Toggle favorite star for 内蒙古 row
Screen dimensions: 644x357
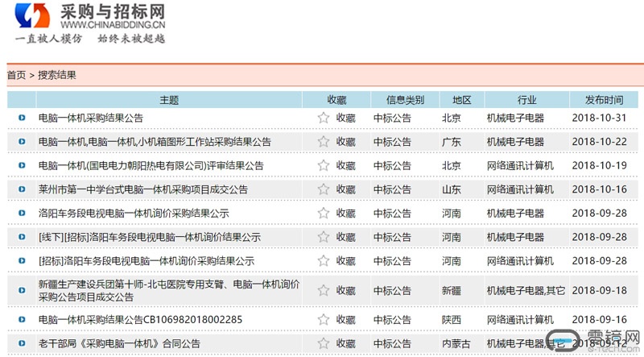click(x=324, y=343)
